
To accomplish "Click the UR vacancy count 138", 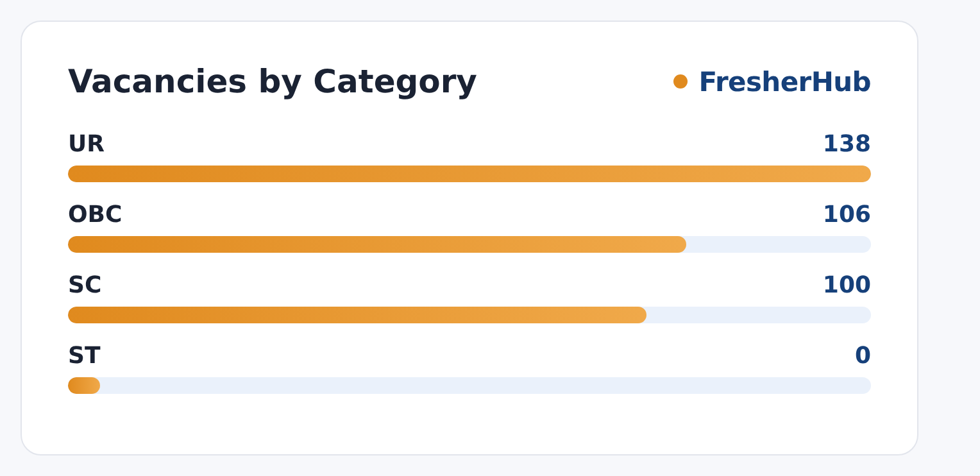I will (847, 144).
